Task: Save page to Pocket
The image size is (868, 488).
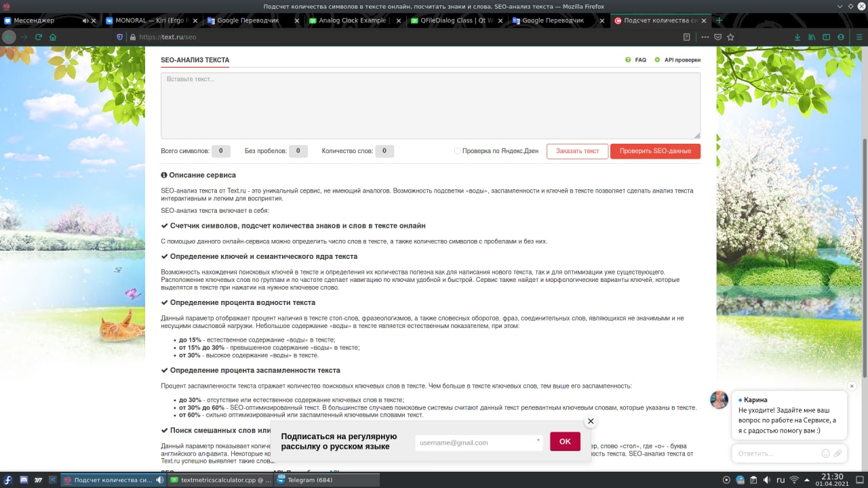Action: click(x=718, y=37)
